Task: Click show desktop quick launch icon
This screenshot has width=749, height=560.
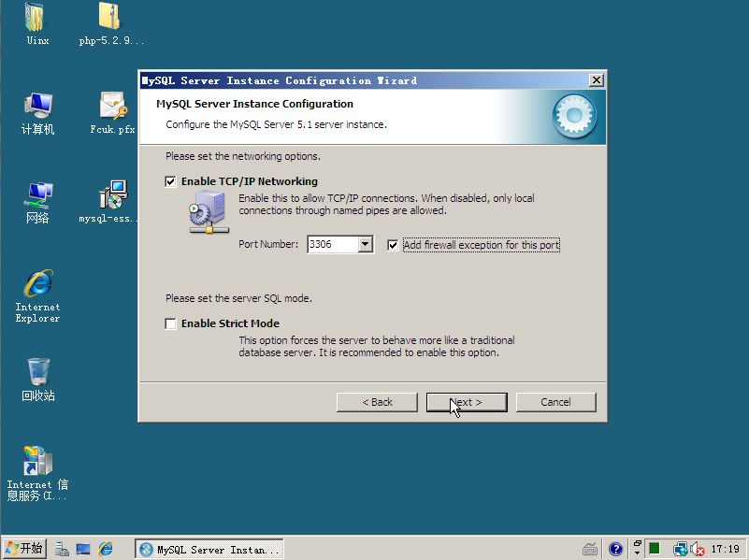Action: (83, 549)
